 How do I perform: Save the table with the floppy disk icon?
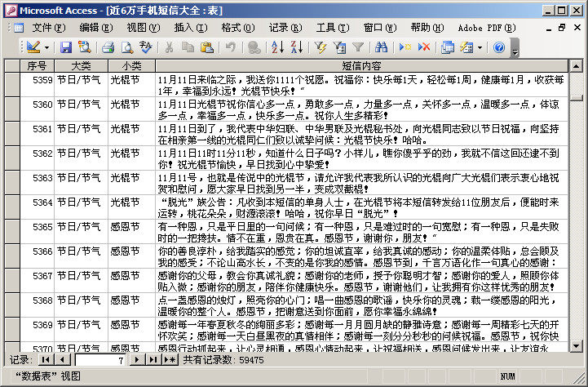click(x=66, y=47)
